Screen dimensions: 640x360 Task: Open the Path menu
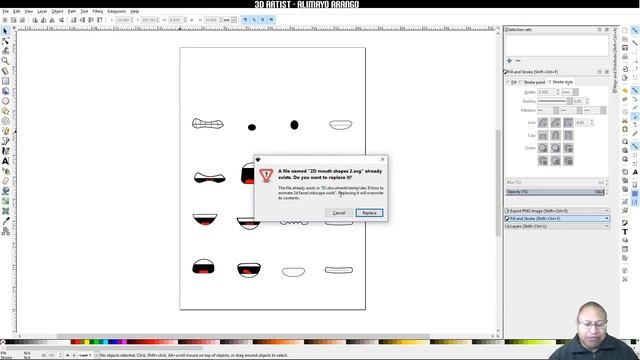(72, 11)
